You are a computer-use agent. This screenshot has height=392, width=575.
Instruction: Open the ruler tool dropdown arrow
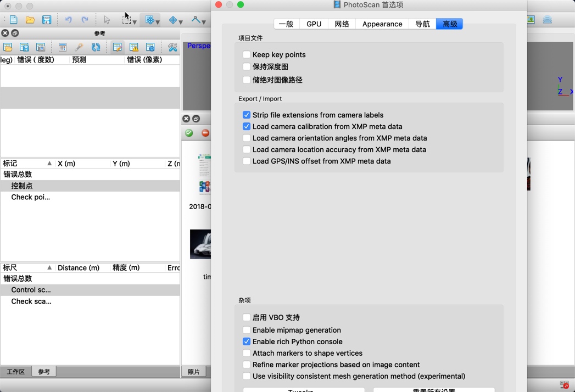(203, 23)
